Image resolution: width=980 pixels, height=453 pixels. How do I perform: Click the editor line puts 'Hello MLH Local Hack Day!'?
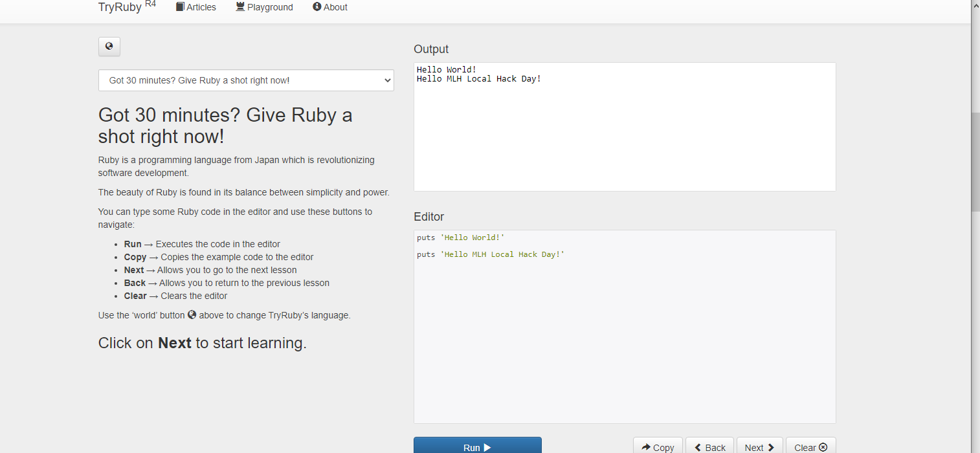[491, 254]
